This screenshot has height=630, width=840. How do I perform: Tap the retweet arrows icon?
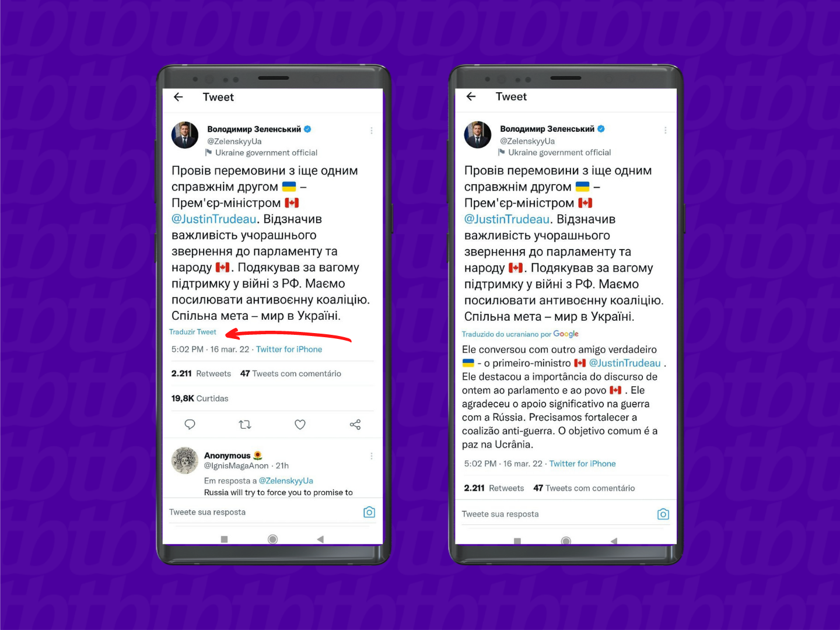[245, 424]
